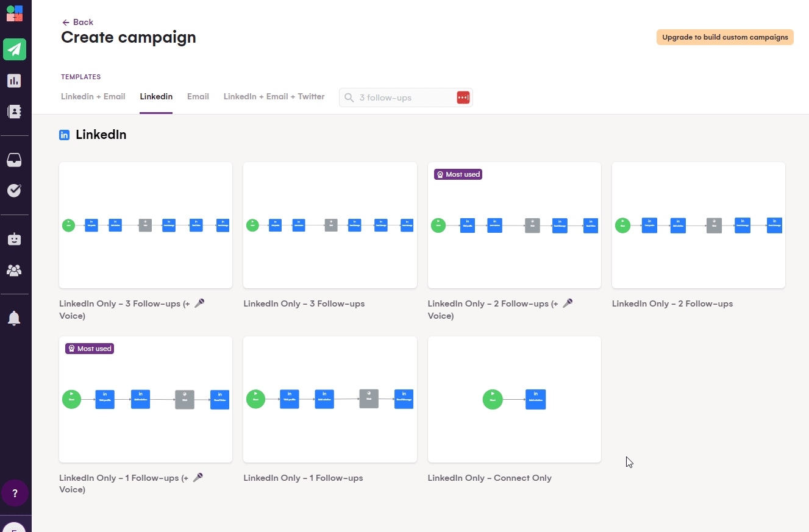809x532 pixels.
Task: Open the team members icon in sidebar
Action: 14,270
